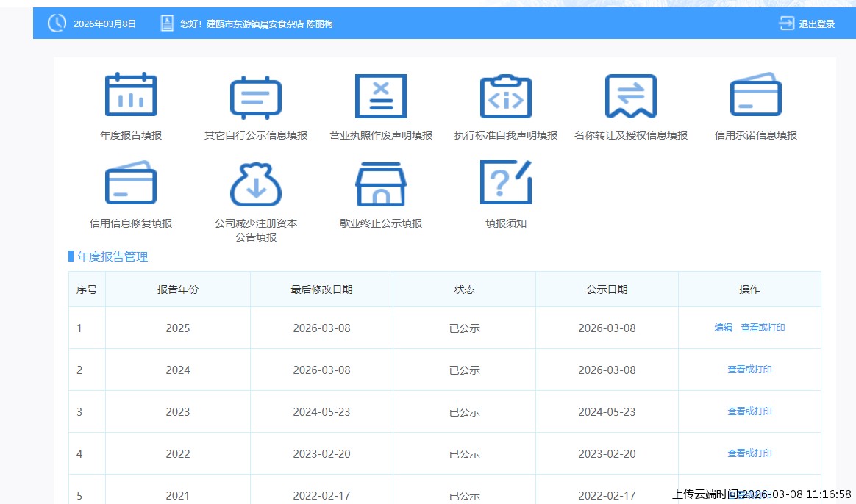This screenshot has width=856, height=504.
Task: Open the 年度报告填报 calendar icon
Action: point(130,96)
